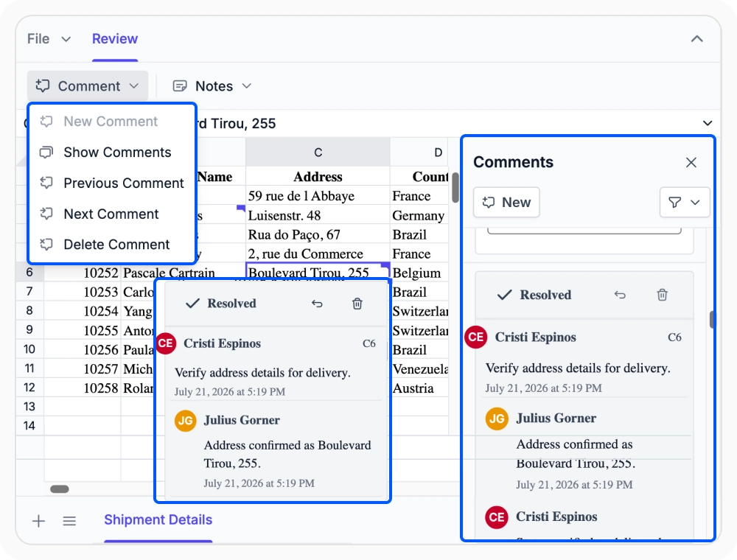The image size is (737, 560).
Task: Close the Comments panel
Action: point(691,163)
